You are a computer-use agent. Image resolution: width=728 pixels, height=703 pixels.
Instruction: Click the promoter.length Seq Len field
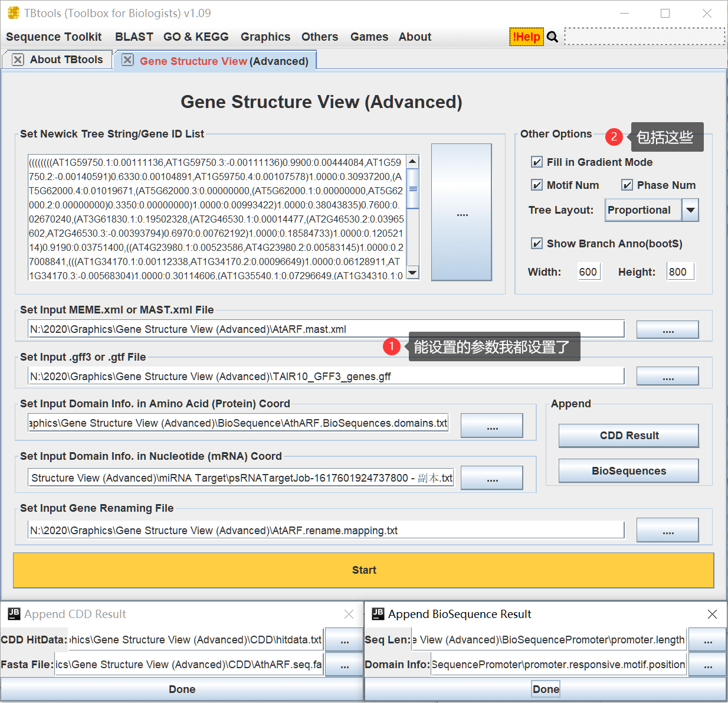[x=549, y=640]
